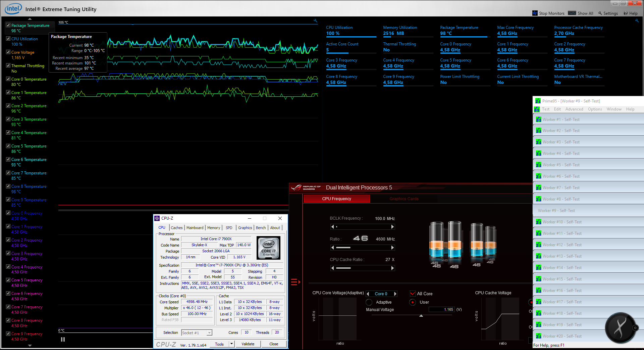Select next core right of Core 0
The image size is (644, 350).
pyautogui.click(x=395, y=294)
